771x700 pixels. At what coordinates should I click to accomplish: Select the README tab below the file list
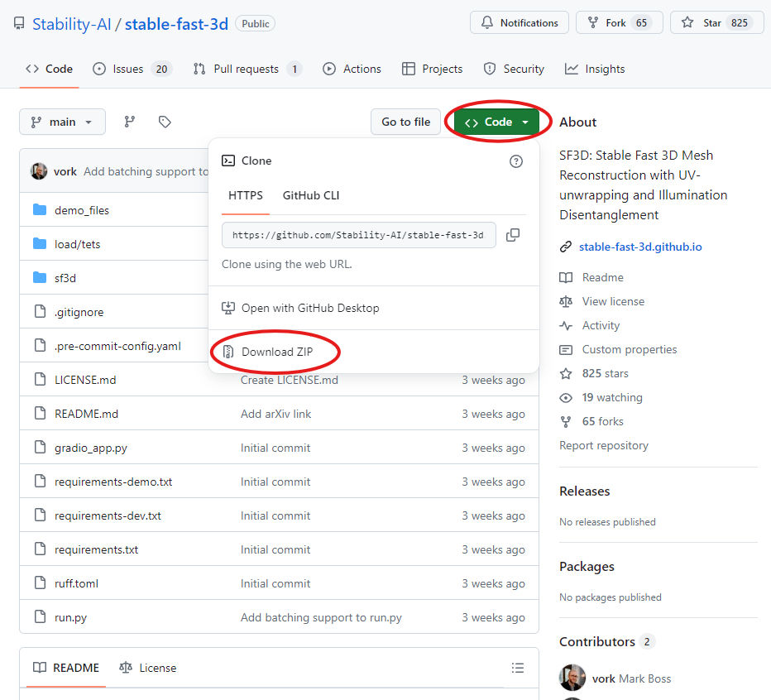click(66, 668)
